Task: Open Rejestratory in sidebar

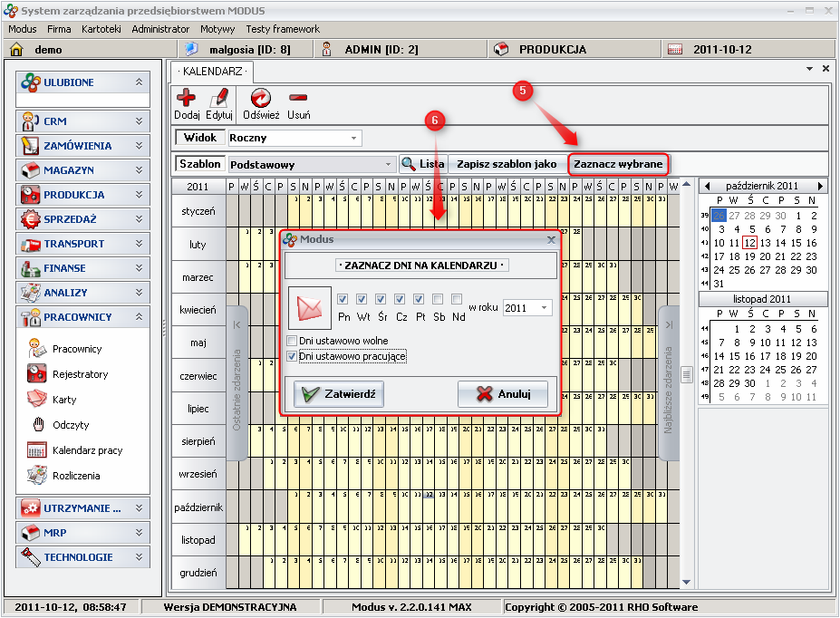Action: click(80, 374)
